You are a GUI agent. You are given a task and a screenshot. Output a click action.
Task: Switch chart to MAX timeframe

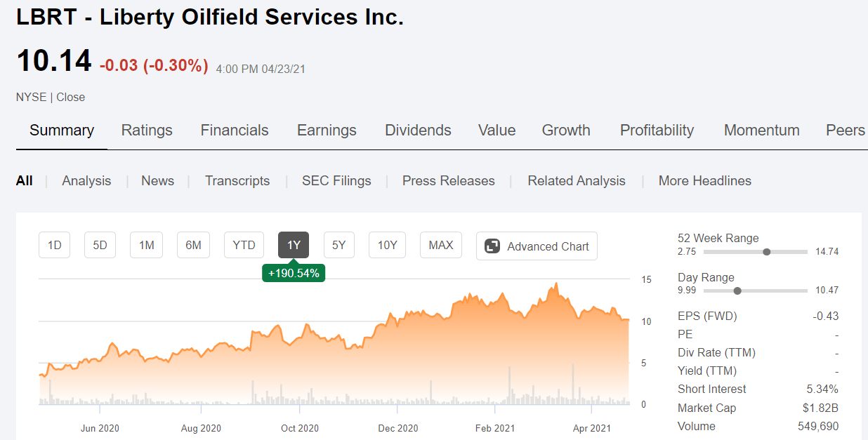point(441,245)
